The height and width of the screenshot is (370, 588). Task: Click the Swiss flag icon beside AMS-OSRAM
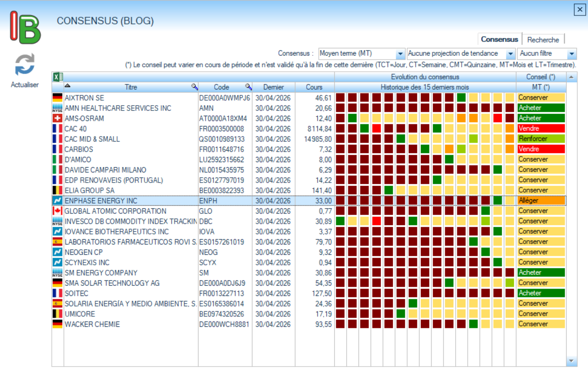tap(58, 118)
